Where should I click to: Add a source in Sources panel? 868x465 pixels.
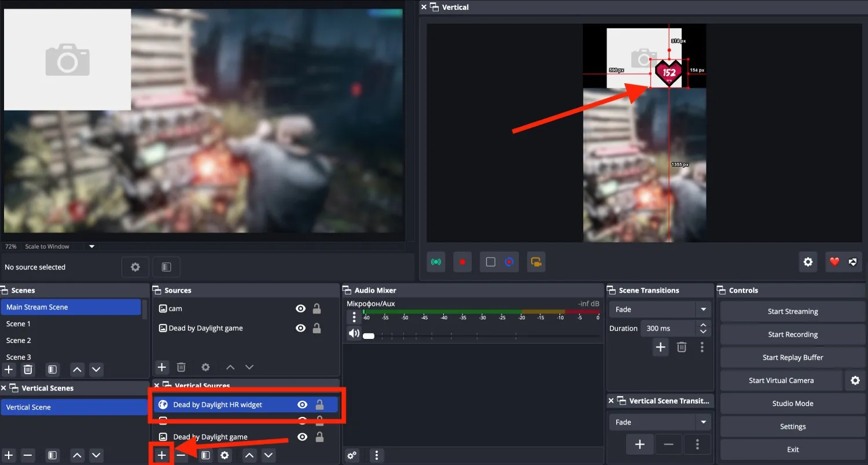click(162, 367)
